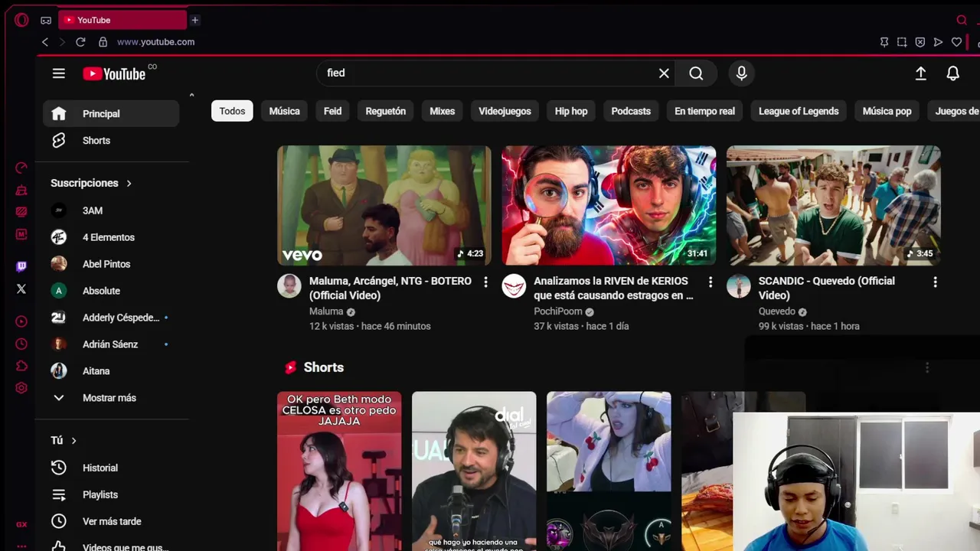The image size is (980, 551).
Task: Open the Absolute subscription channel
Action: pyautogui.click(x=111, y=291)
